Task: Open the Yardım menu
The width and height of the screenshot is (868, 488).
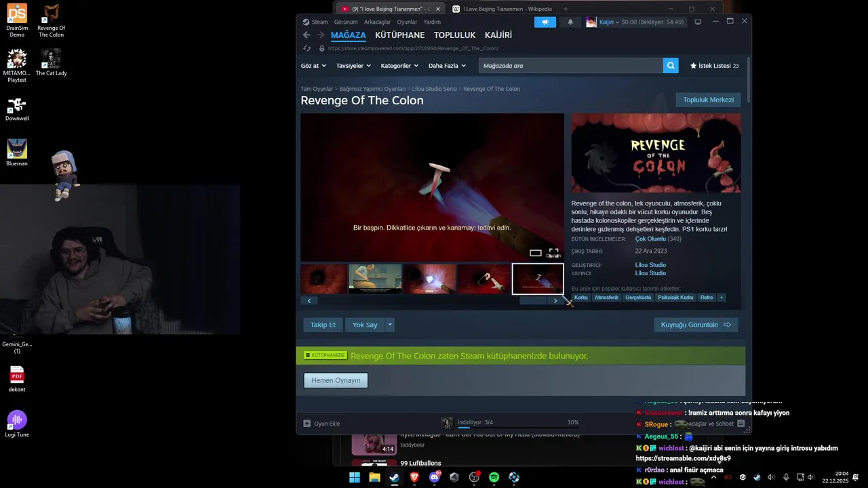Action: coord(432,22)
